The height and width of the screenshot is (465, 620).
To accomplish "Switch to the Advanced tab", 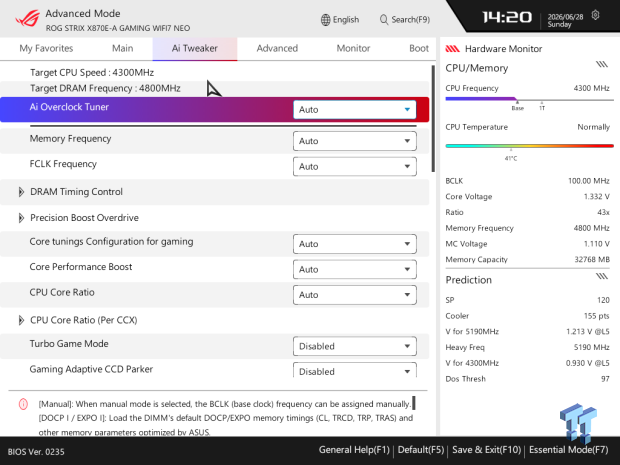I will 277,48.
